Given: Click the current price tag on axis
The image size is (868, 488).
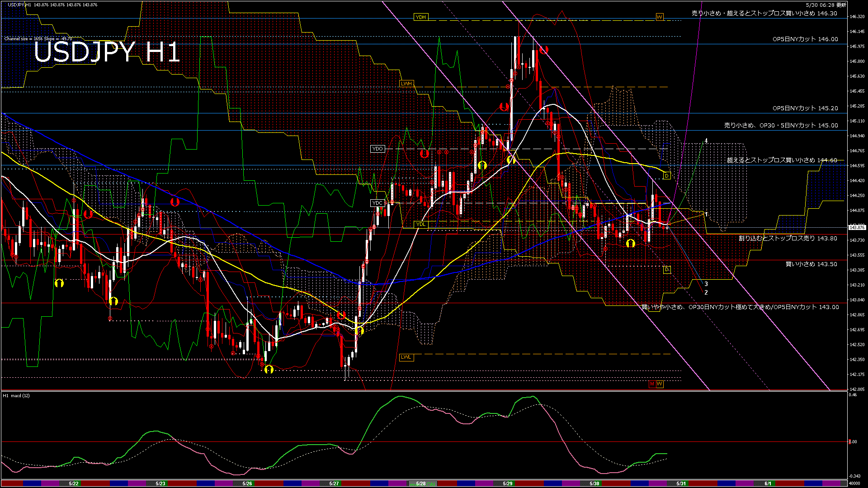Looking at the screenshot, I should 857,227.
